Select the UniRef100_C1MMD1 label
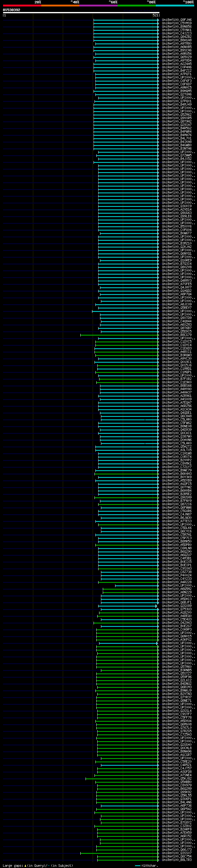Viewport: 197px width, 868px height. point(176,369)
